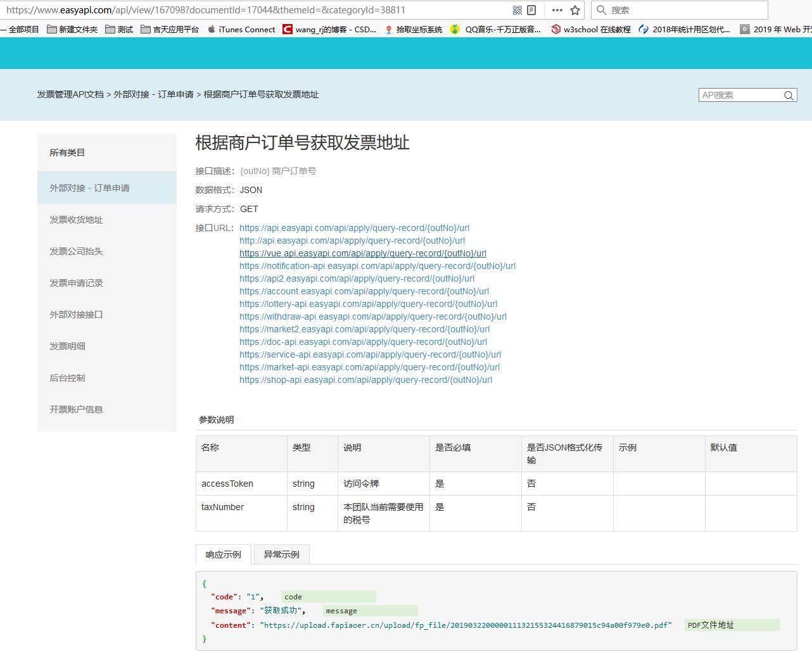Expand the 新建文件夹 bookmark folder

click(x=72, y=29)
